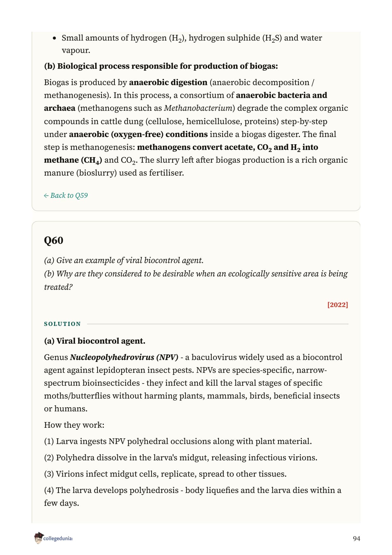Screen dimensions: 392x555
Task: Click the collegedunia logo icon
Action: (38, 538)
